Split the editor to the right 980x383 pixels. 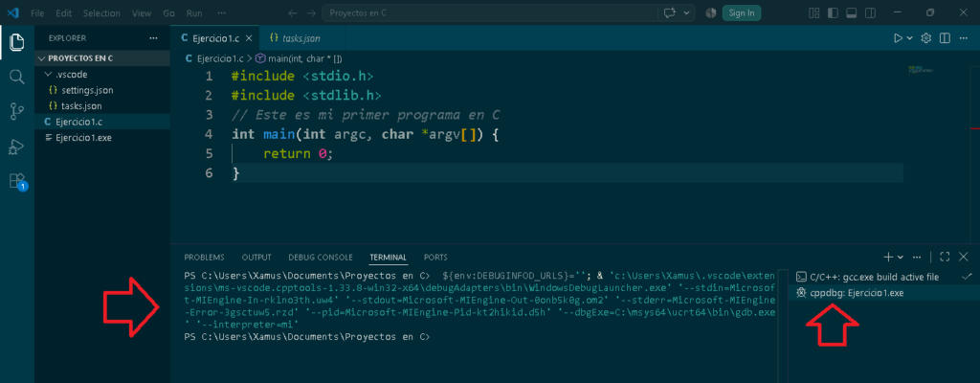tap(945, 38)
